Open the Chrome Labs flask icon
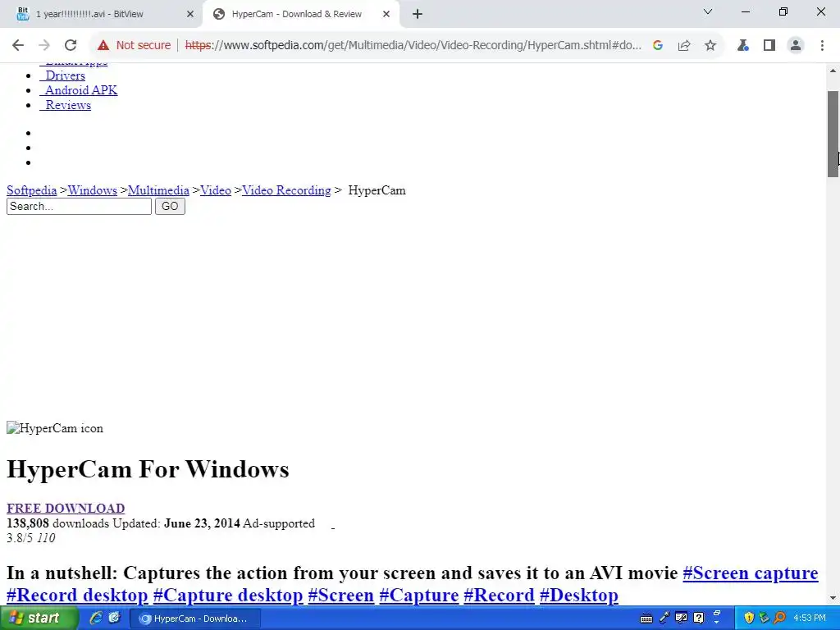The width and height of the screenshot is (840, 630). click(742, 45)
